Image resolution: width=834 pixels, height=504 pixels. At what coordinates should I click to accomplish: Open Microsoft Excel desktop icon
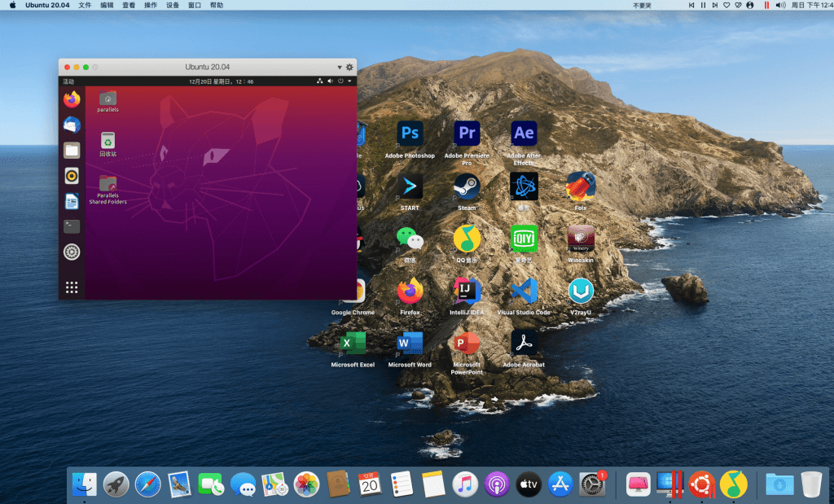(x=353, y=344)
